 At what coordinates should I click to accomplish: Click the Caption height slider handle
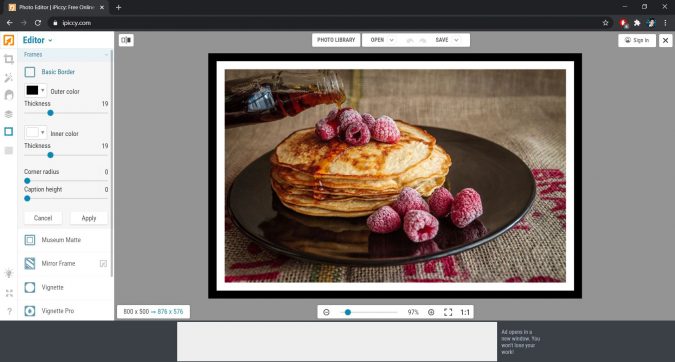pos(27,198)
